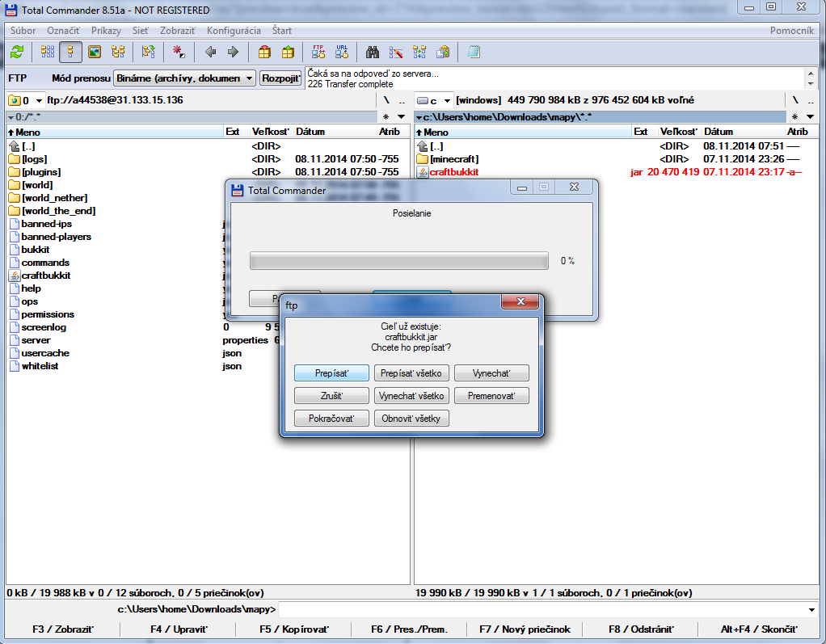Select the full details view toolbar icon
Image resolution: width=826 pixels, height=644 pixels.
pyautogui.click(x=70, y=52)
